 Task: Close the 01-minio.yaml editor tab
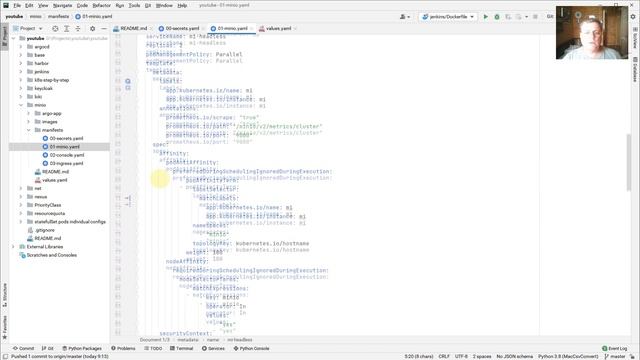[251, 29]
